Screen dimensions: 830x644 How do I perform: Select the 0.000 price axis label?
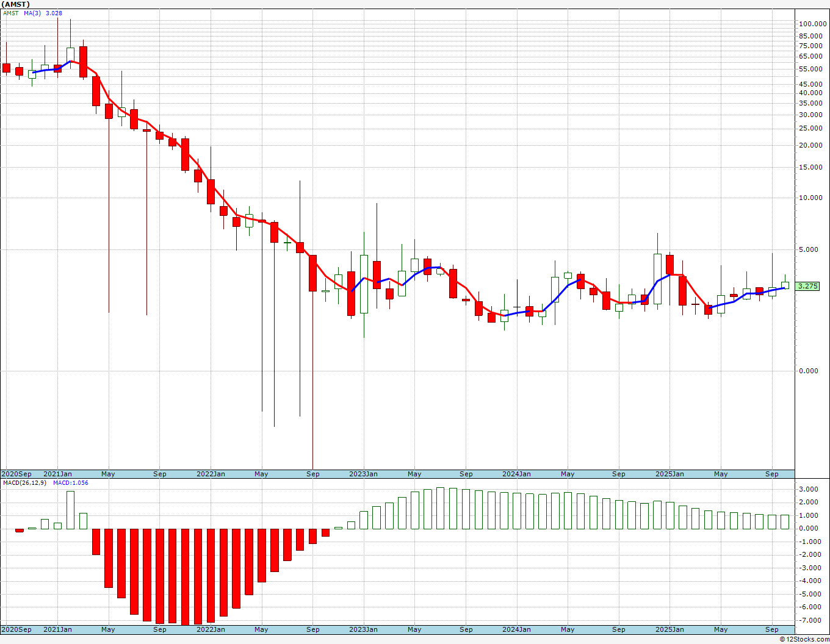point(809,371)
